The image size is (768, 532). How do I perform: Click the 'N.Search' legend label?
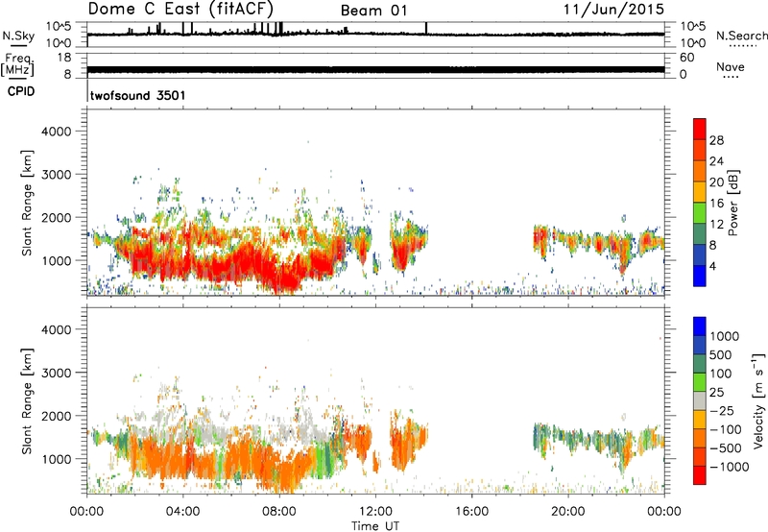coord(741,36)
